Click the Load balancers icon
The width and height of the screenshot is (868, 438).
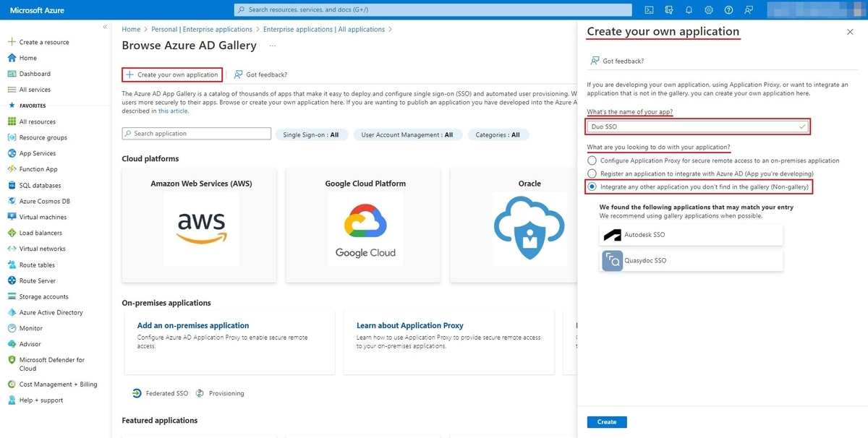point(12,233)
